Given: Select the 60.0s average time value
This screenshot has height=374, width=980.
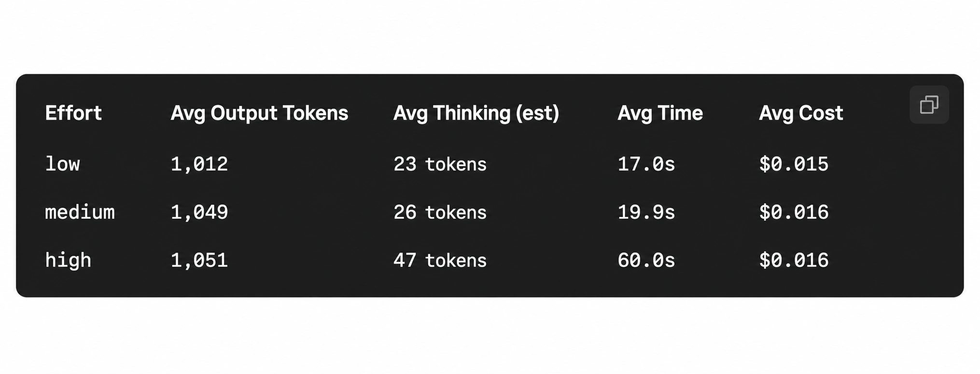Looking at the screenshot, I should 646,261.
